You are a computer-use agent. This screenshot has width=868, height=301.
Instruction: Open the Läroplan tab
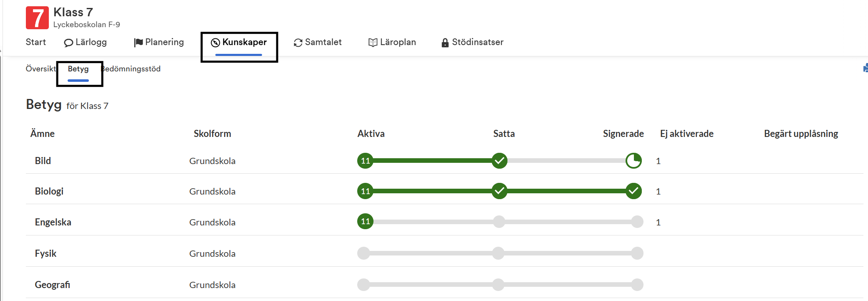(392, 42)
